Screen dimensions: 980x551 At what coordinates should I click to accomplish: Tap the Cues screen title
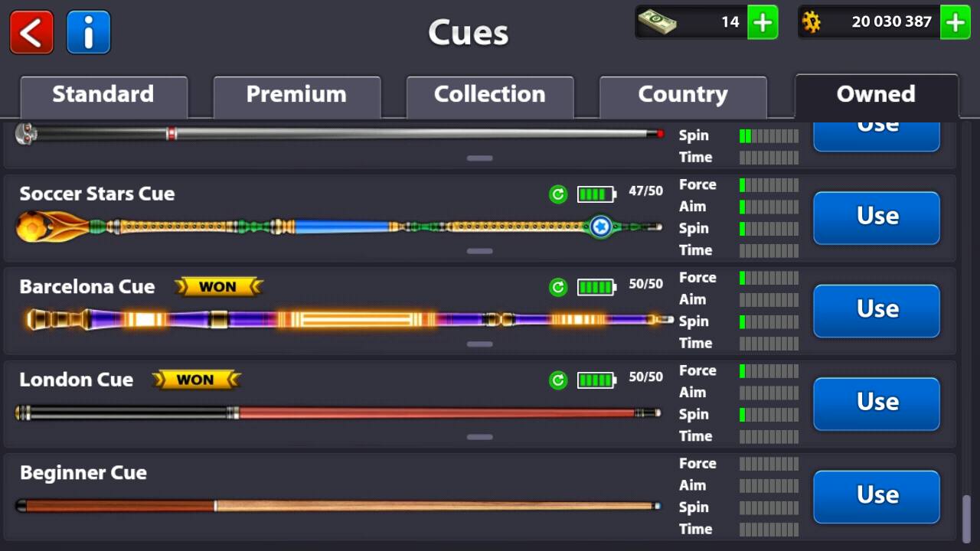(469, 32)
